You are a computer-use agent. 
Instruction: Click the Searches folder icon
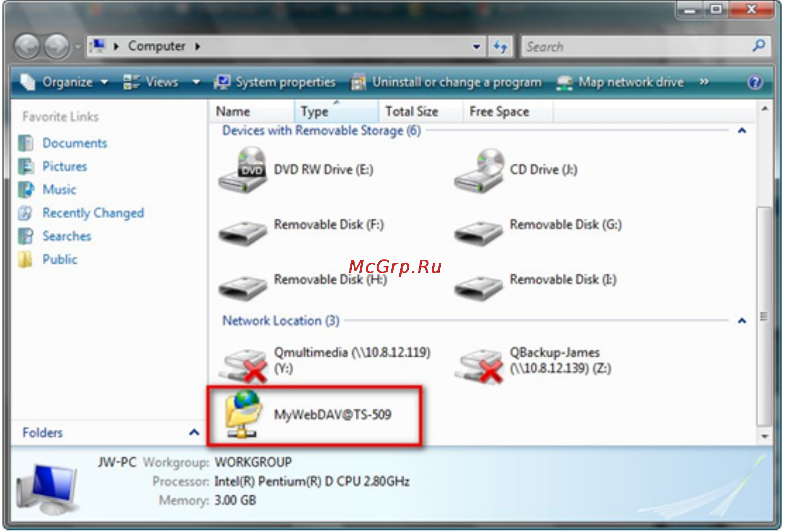25,236
